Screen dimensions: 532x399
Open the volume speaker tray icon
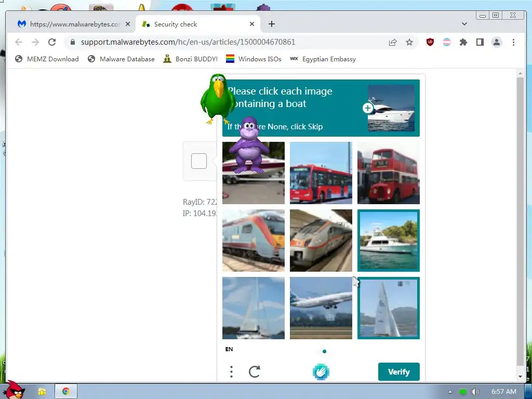475,392
